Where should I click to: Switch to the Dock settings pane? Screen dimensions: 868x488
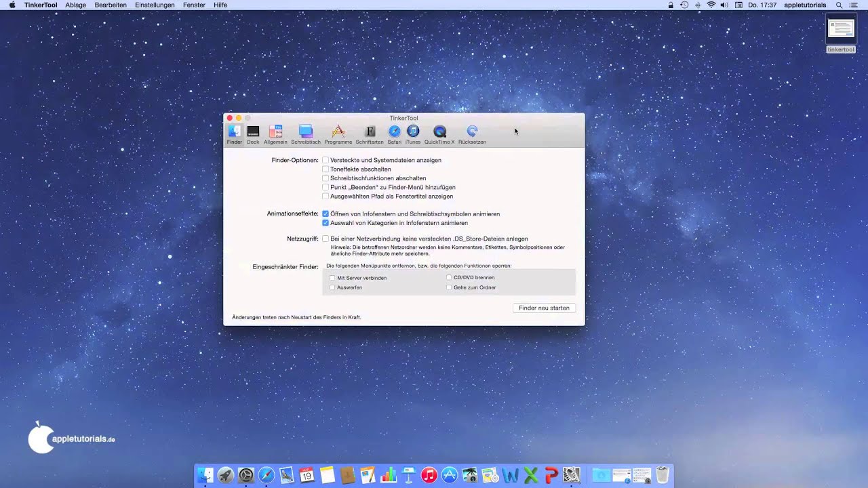253,134
